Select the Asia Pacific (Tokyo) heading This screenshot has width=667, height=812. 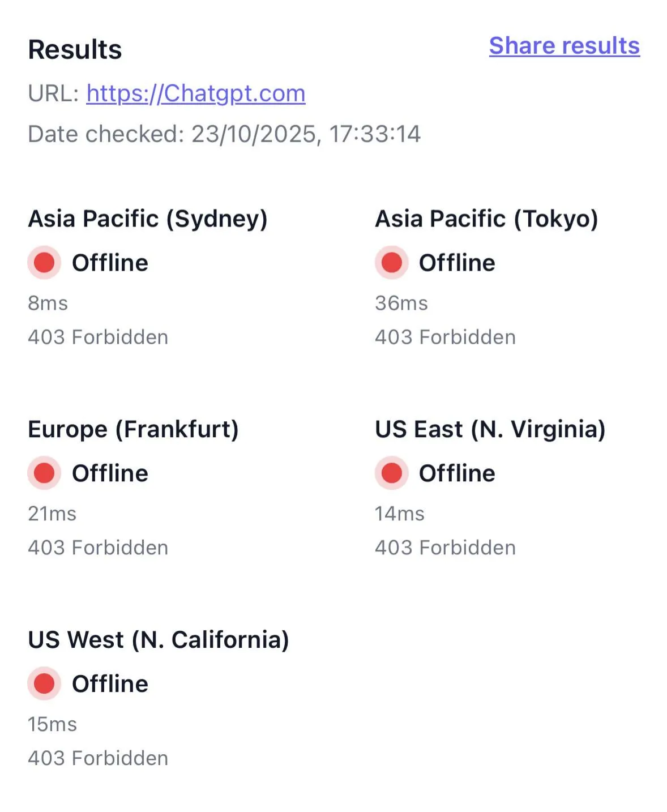tap(486, 219)
